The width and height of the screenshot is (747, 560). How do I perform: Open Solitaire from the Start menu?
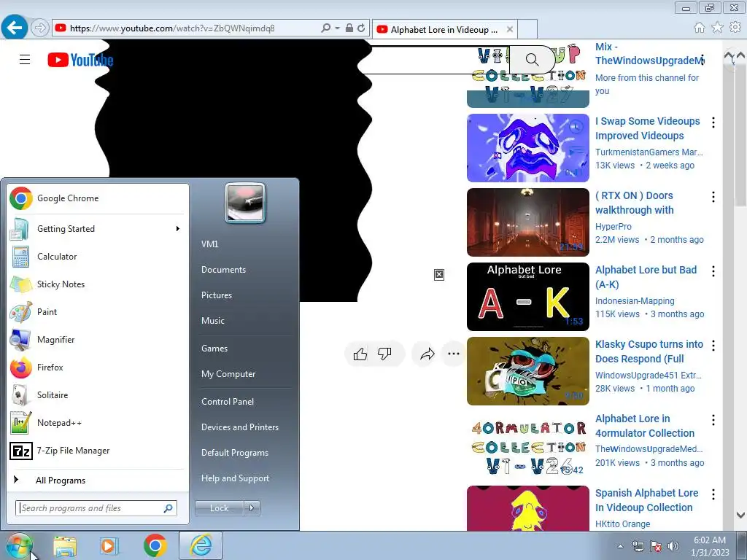click(x=98, y=394)
